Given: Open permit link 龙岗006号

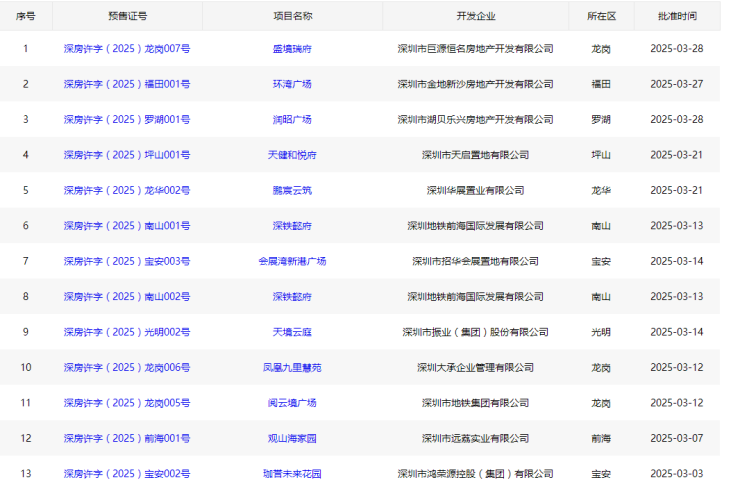Looking at the screenshot, I should (x=126, y=368).
